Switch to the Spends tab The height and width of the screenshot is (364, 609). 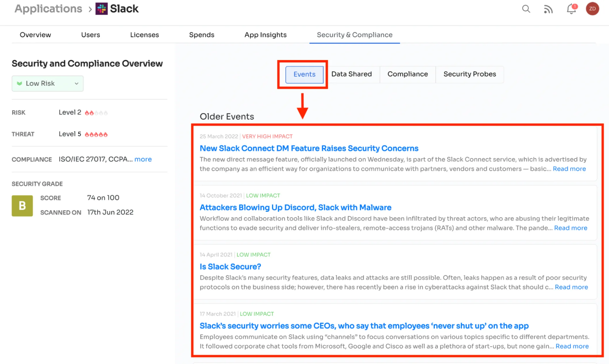point(202,35)
